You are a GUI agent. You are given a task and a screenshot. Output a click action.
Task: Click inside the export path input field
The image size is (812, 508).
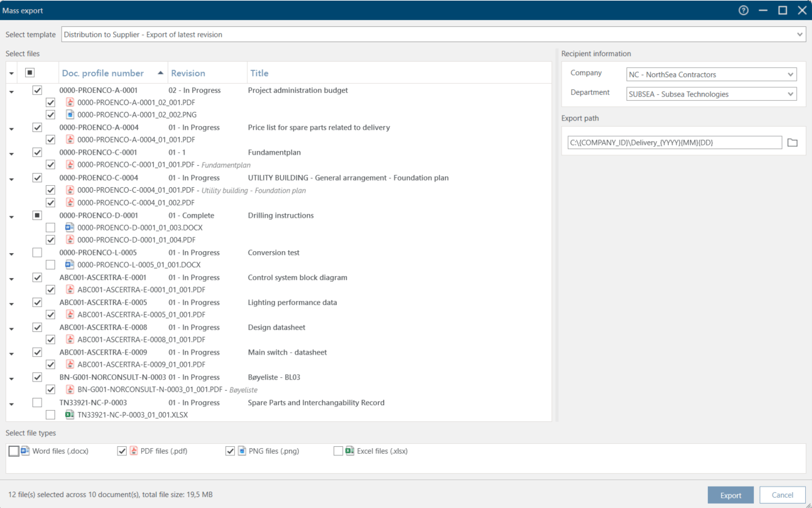pos(673,142)
